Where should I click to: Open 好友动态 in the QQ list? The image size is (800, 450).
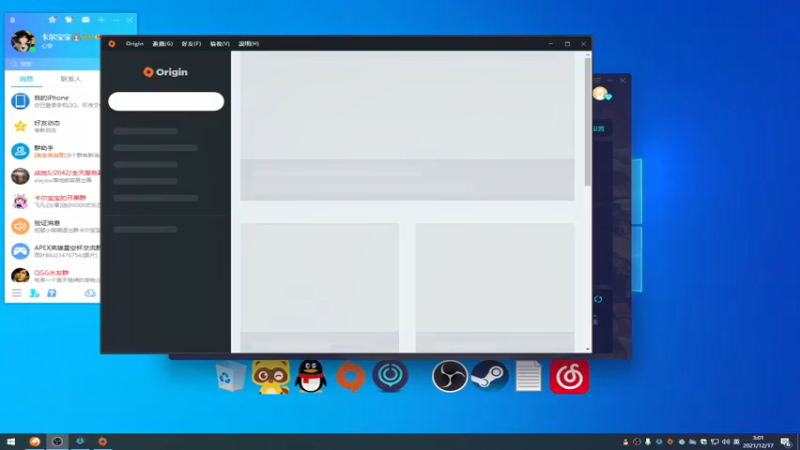pos(53,126)
